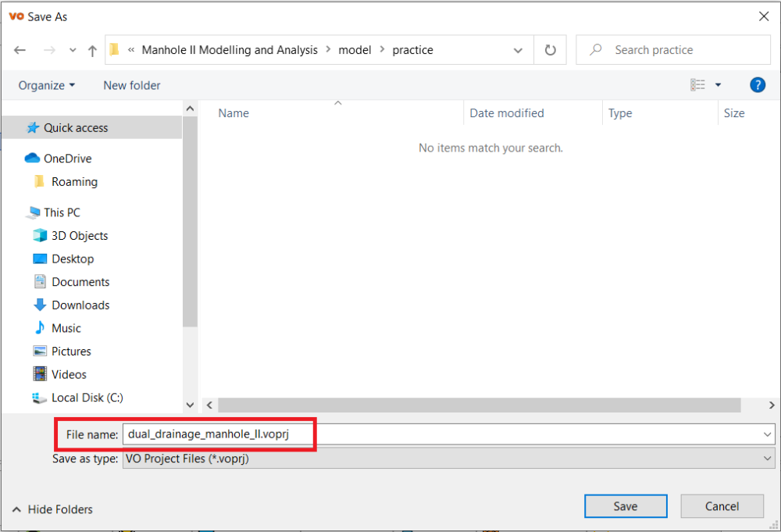Select the 'practice' breadcrumb
Image resolution: width=781 pixels, height=532 pixels.
[412, 50]
